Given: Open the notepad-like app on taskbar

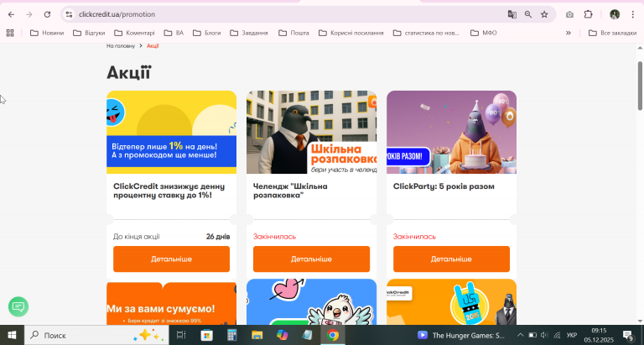Looking at the screenshot, I should click(x=307, y=335).
